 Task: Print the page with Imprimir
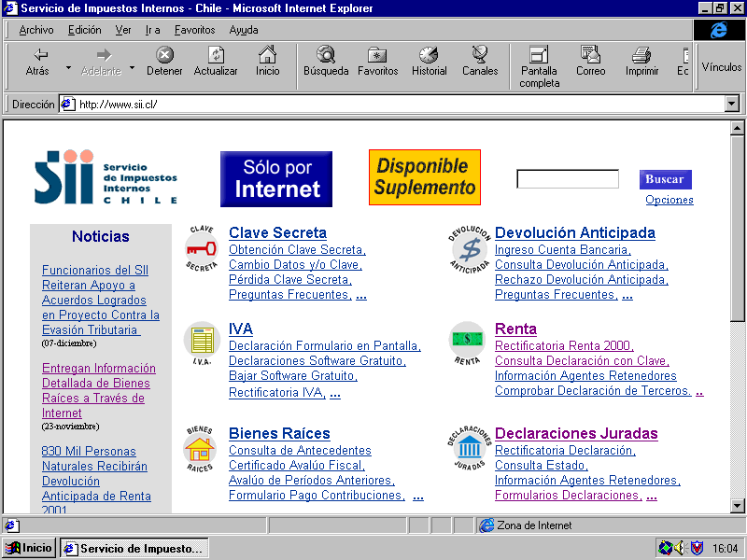click(641, 62)
